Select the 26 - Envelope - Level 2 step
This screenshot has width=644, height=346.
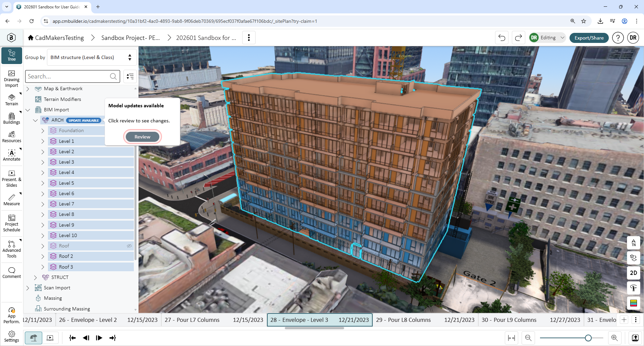click(x=108, y=320)
